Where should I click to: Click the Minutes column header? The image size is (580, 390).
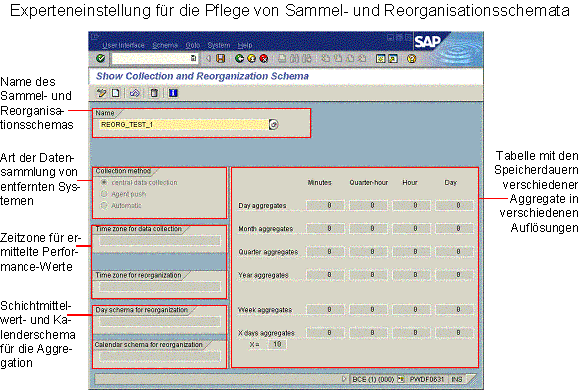(320, 182)
